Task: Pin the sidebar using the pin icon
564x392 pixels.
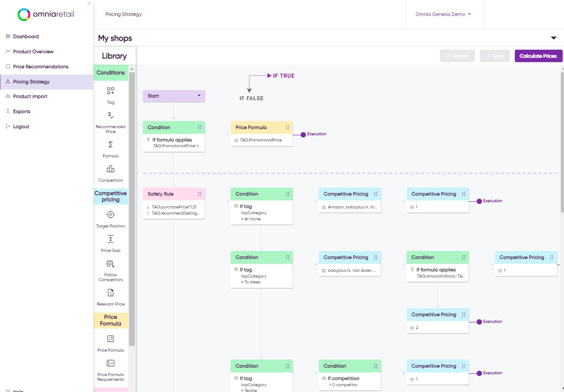Action: (89, 4)
